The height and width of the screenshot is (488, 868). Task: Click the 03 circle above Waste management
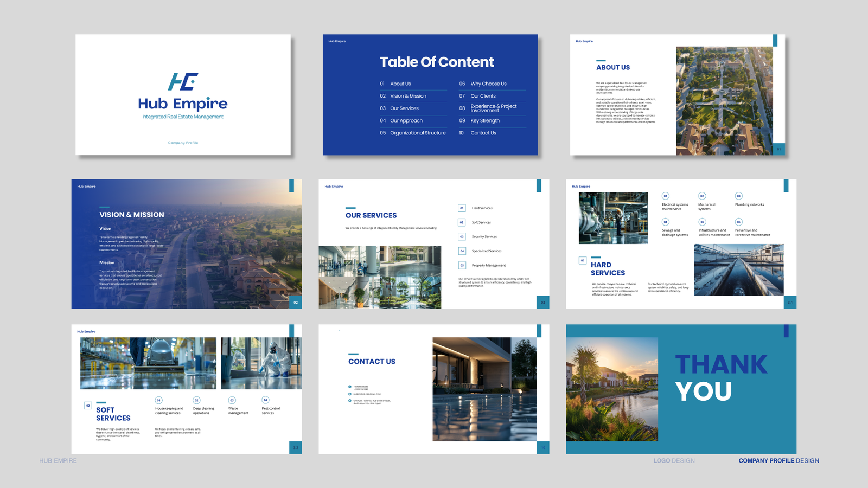coord(232,400)
